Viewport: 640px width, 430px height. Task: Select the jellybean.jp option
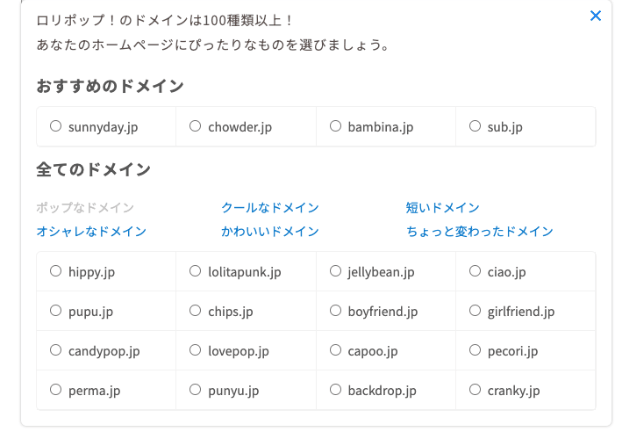pyautogui.click(x=335, y=271)
